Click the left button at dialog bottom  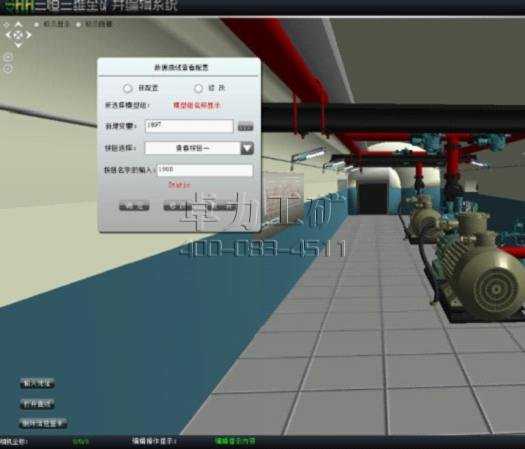134,206
